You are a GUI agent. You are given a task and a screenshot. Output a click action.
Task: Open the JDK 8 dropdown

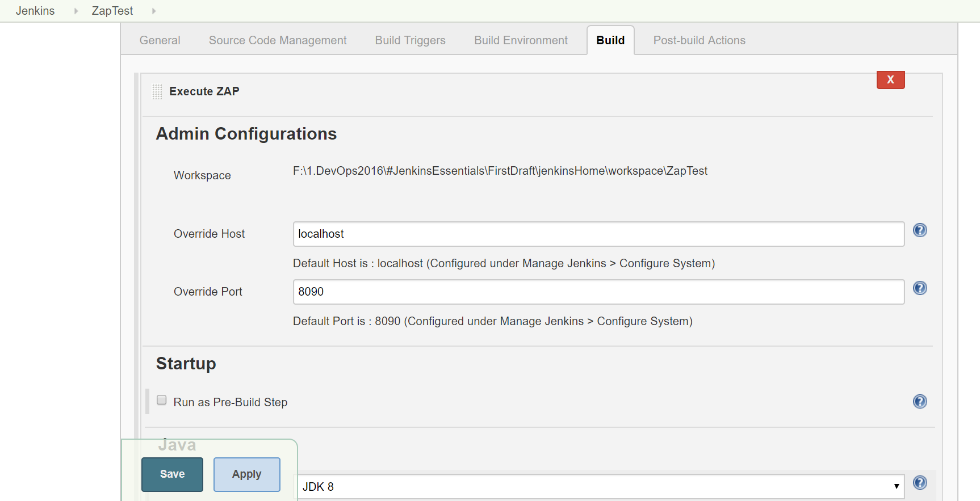tap(601, 487)
